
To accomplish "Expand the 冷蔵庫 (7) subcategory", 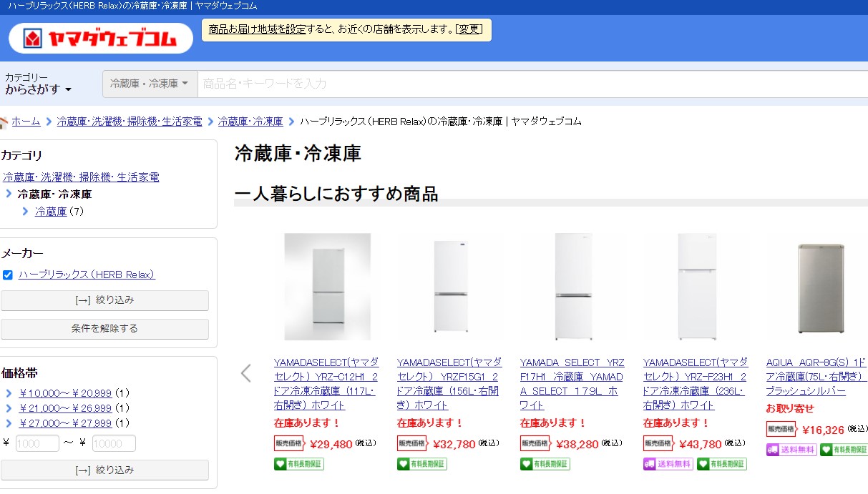I will point(51,212).
